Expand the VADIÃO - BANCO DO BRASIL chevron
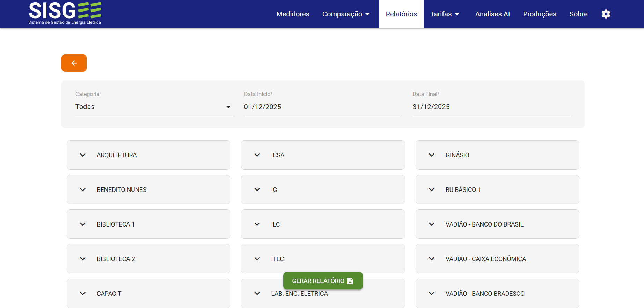The height and width of the screenshot is (308, 644). pyautogui.click(x=432, y=224)
